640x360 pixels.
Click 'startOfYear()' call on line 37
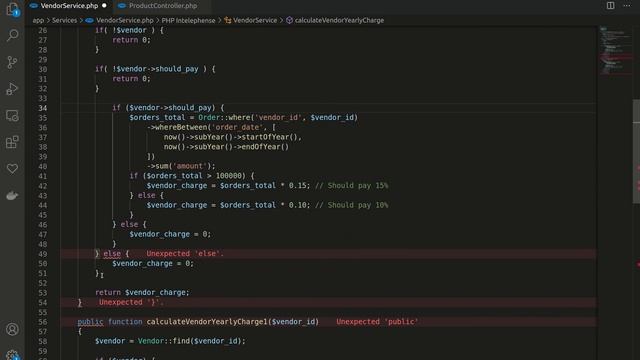271,137
